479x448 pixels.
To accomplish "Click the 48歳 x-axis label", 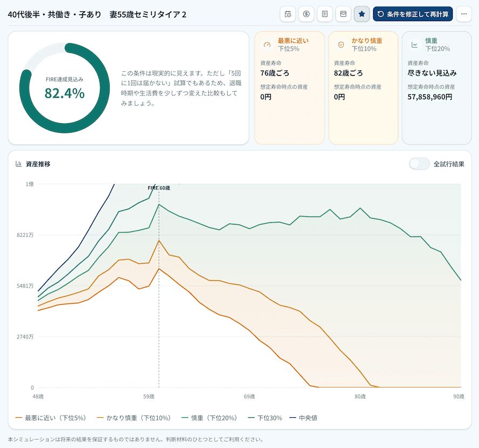I will pos(38,396).
